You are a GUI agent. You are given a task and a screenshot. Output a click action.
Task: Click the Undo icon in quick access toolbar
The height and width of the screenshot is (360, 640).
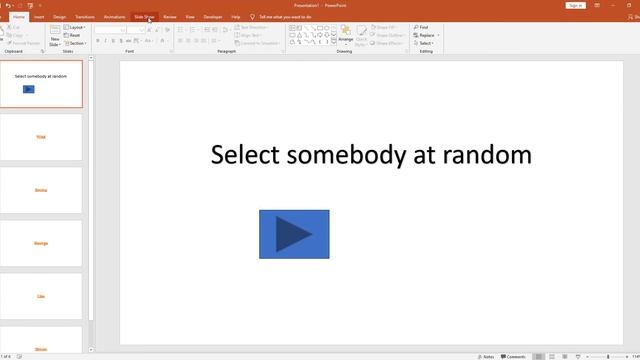point(8,6)
